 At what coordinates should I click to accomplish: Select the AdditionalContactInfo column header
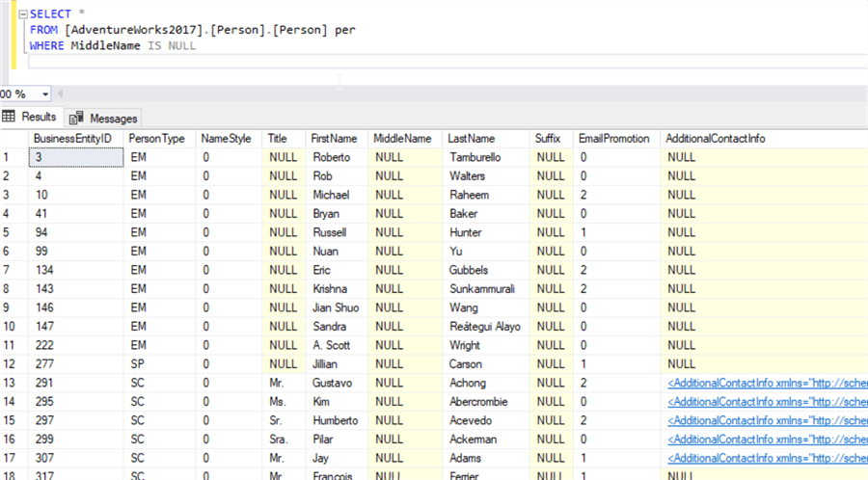[715, 139]
